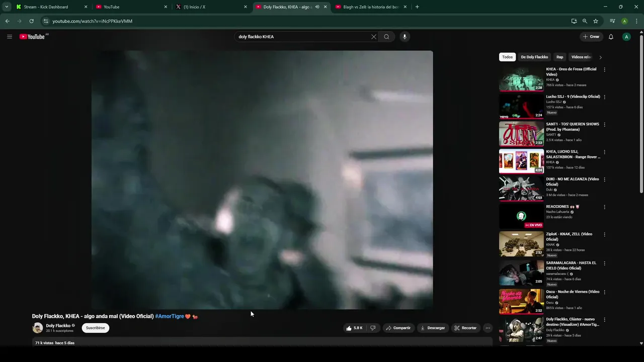Open more actions menu beside Recortar
The height and width of the screenshot is (362, 644).
click(488, 328)
